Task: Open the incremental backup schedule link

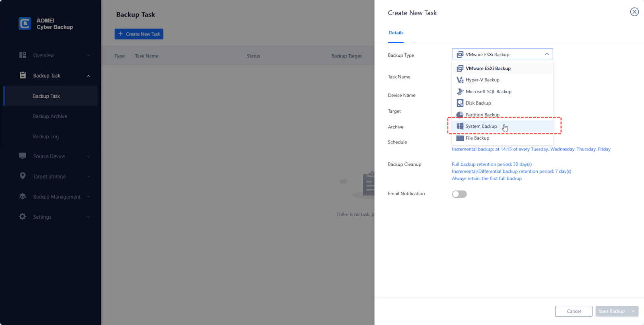Action: click(531, 149)
